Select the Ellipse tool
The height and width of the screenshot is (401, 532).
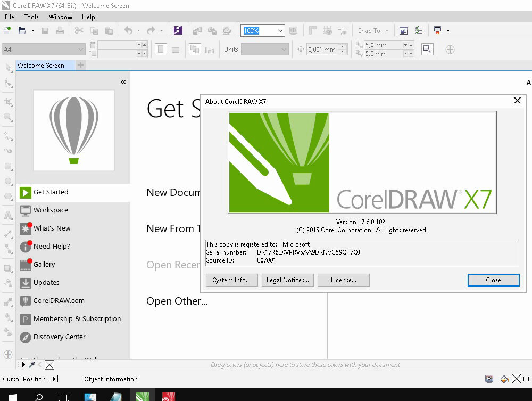7,181
